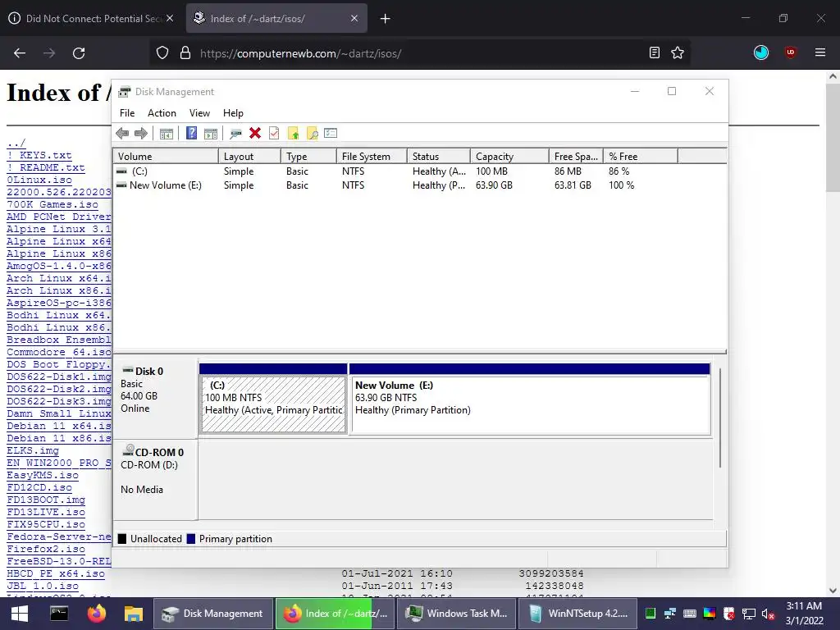This screenshot has width=840, height=630.
Task: Toggle Show/Hide Console Tree toolbar icon
Action: (x=166, y=134)
